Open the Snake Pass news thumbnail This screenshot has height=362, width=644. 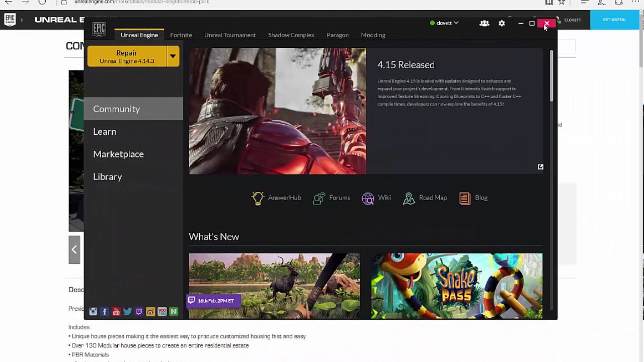(457, 286)
